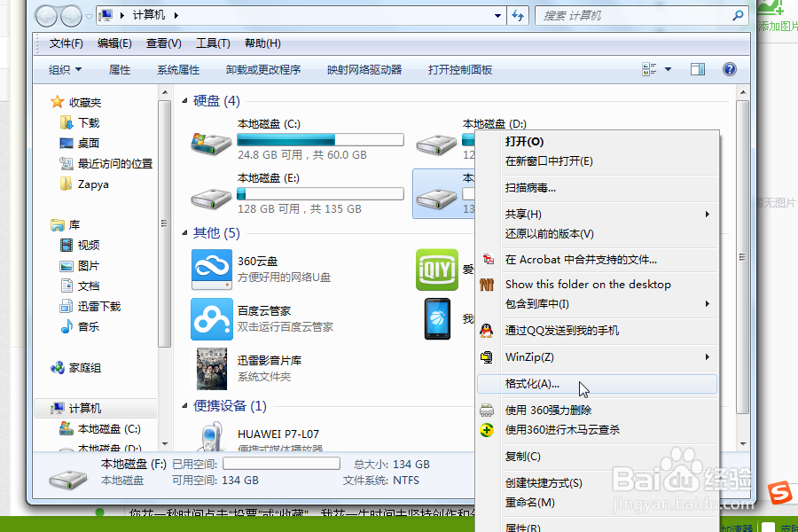This screenshot has height=532, width=798.
Task: Open the 查看(V) menu
Action: point(163,43)
